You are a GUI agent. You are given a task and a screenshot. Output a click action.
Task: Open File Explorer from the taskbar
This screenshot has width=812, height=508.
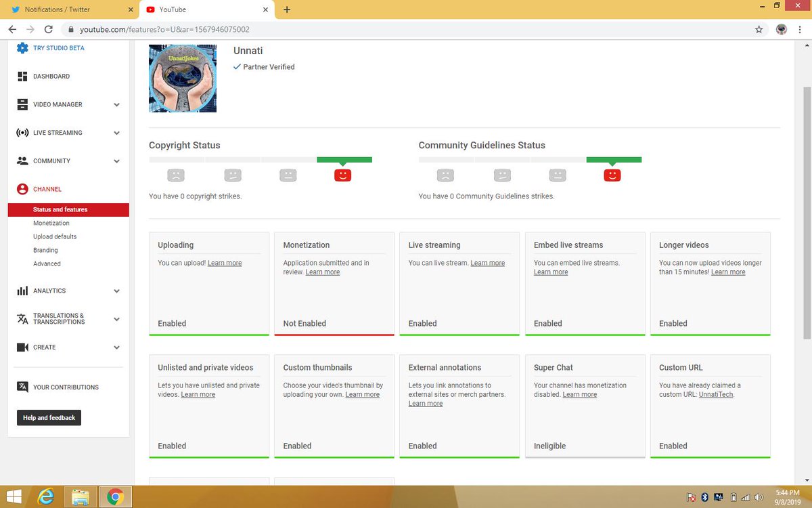coord(81,498)
